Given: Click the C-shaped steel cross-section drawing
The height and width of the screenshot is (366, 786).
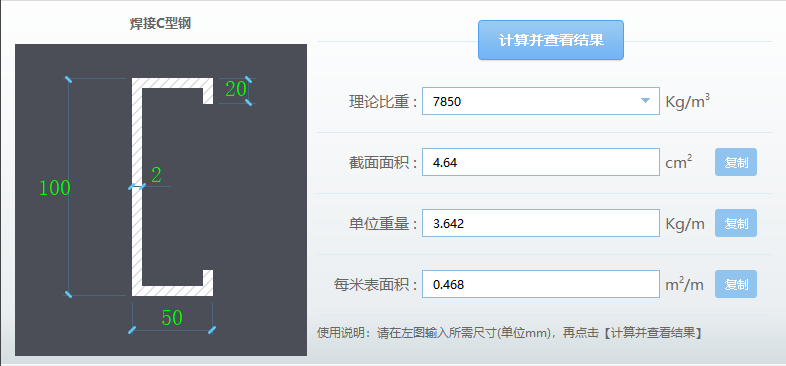Looking at the screenshot, I should 172,187.
